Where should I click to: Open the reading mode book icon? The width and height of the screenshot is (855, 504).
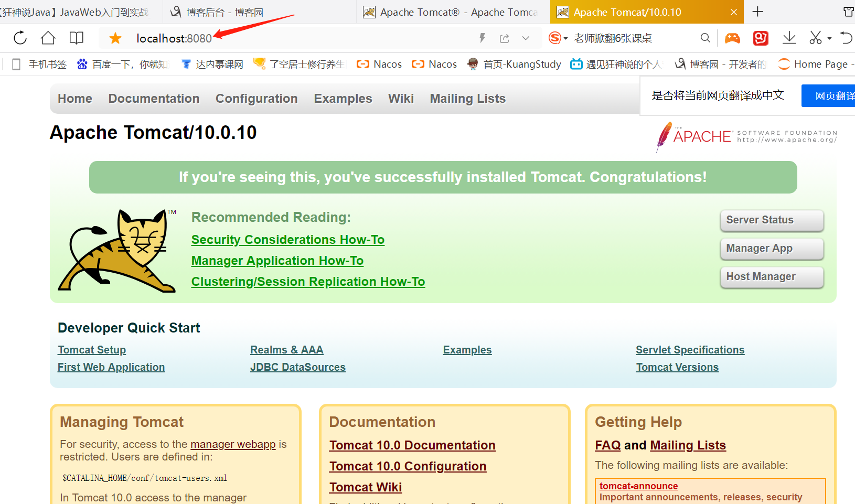point(77,38)
